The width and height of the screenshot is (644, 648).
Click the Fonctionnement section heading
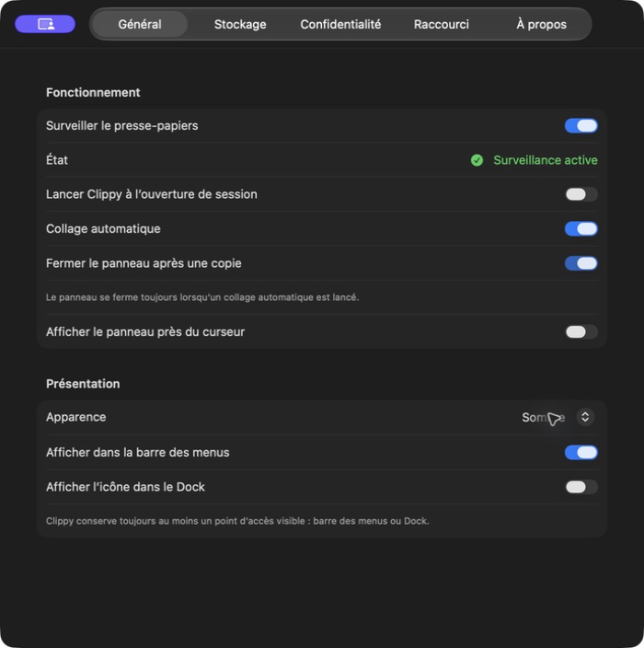(93, 93)
